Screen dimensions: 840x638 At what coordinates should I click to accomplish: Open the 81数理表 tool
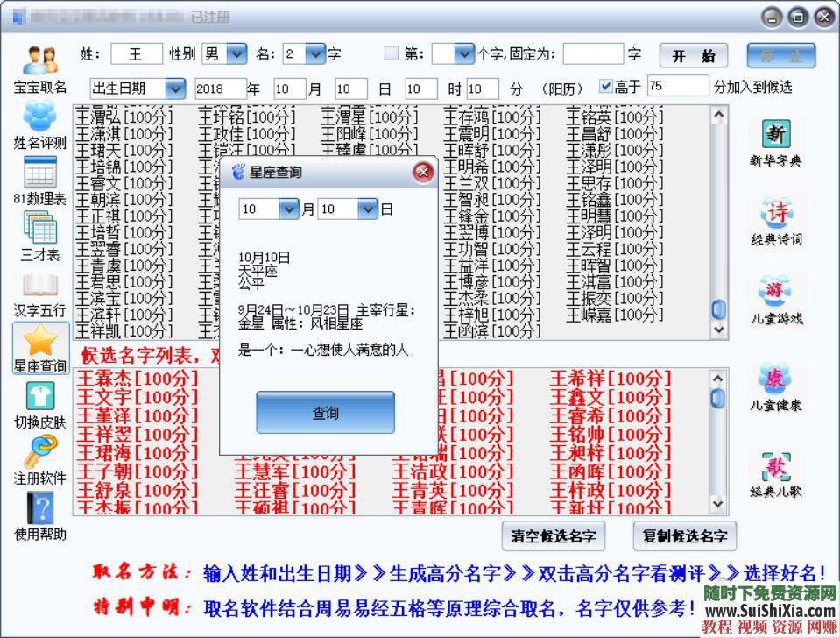click(39, 175)
